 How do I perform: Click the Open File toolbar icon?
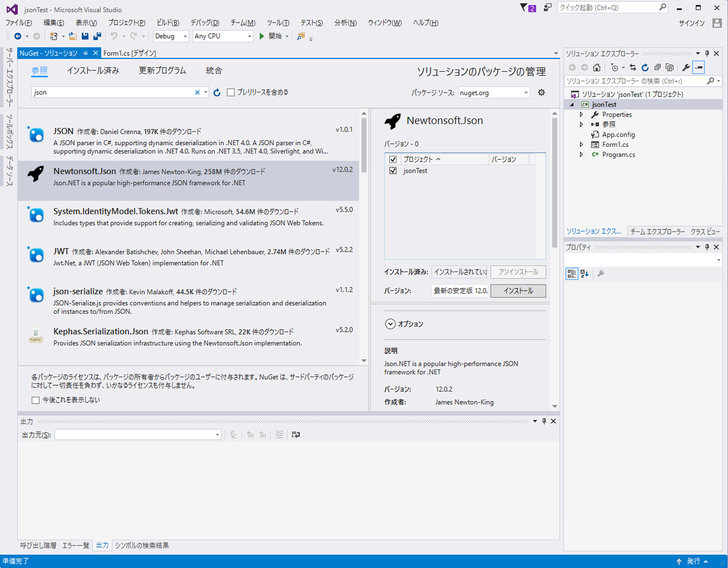click(73, 36)
